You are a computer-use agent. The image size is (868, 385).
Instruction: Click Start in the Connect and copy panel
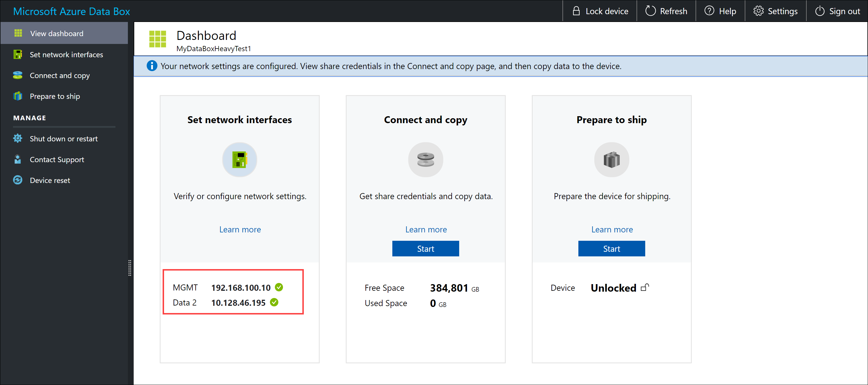pos(425,248)
